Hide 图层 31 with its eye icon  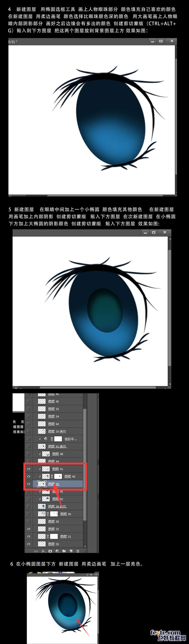click(29, 536)
